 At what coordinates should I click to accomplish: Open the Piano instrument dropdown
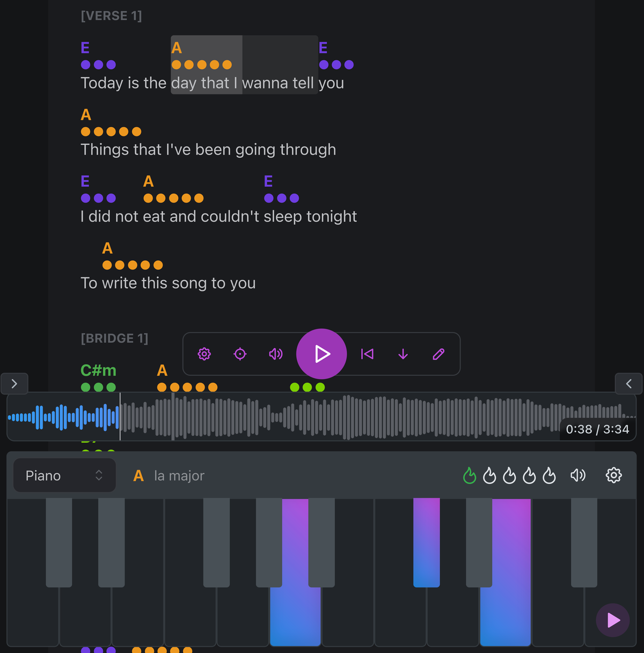coord(64,475)
